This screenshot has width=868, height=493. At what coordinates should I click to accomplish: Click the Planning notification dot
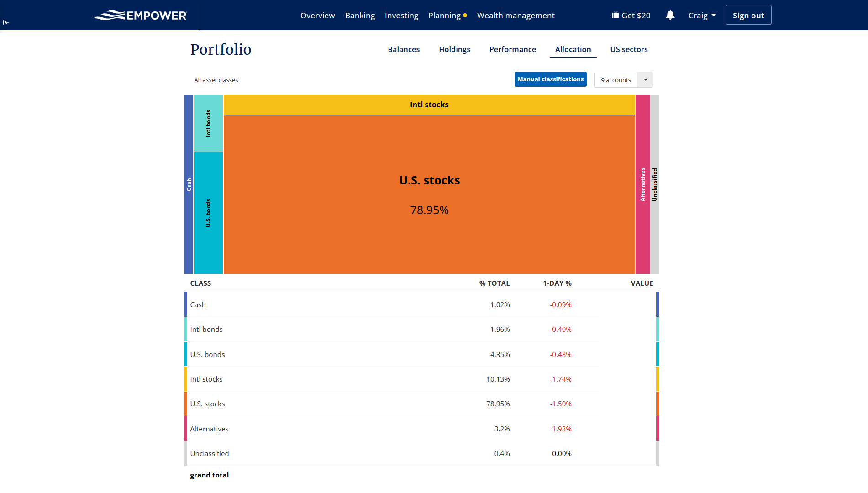click(465, 16)
